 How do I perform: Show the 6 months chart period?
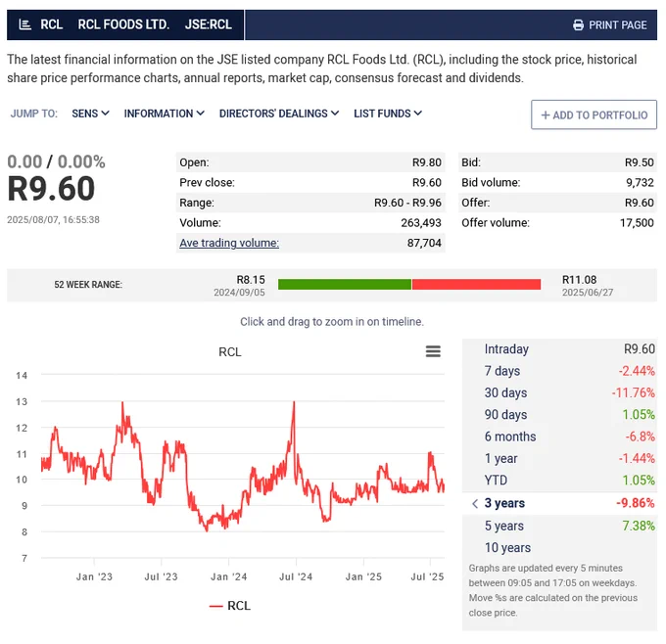point(559,437)
